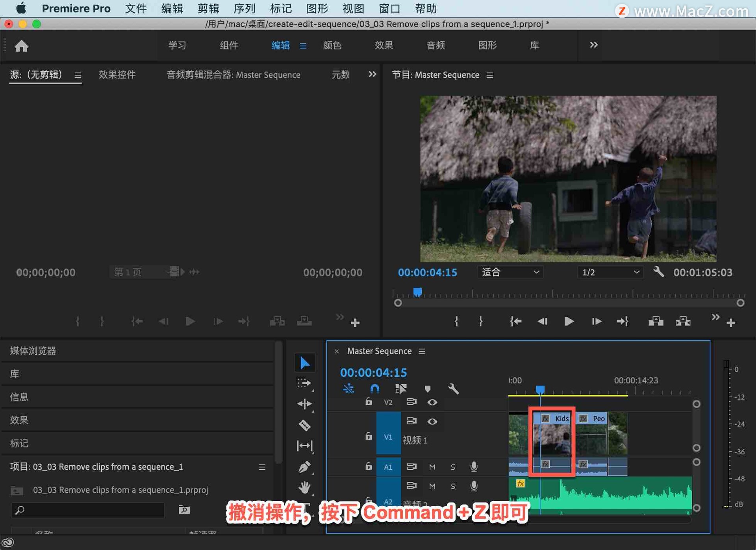Viewport: 756px width, 550px height.
Task: Select the Ripple Edit tool
Action: pyautogui.click(x=304, y=404)
